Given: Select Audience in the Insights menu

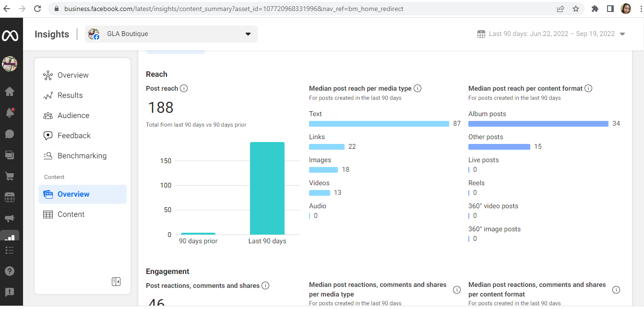Looking at the screenshot, I should coord(73,116).
